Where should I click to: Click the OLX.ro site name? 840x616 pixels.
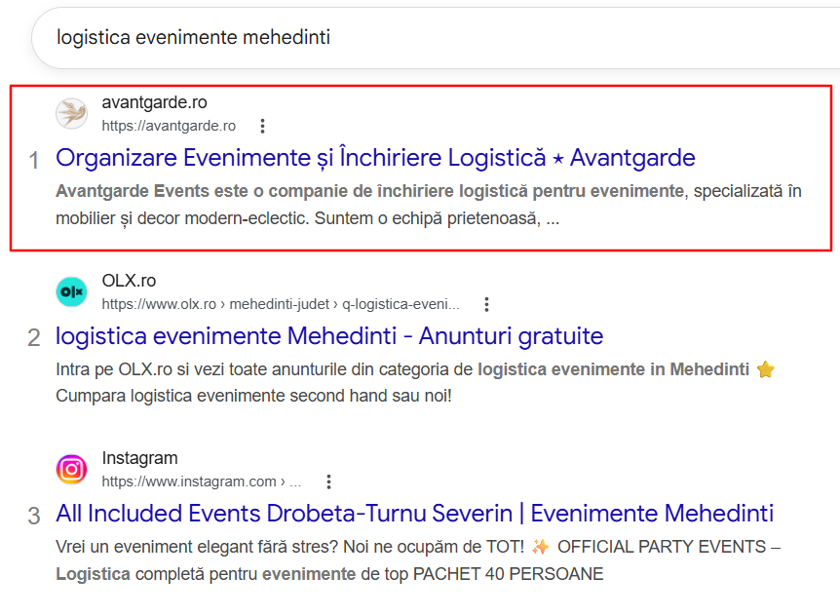[129, 281]
